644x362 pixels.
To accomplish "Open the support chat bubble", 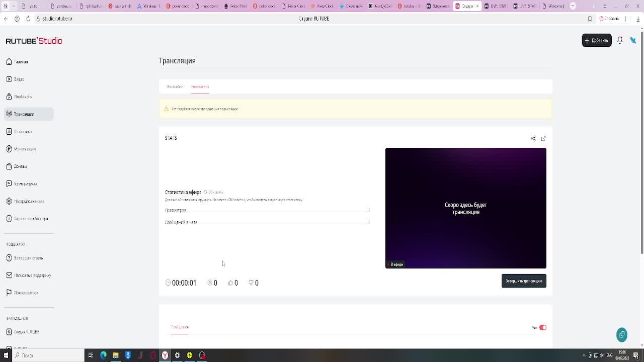I will tap(622, 335).
